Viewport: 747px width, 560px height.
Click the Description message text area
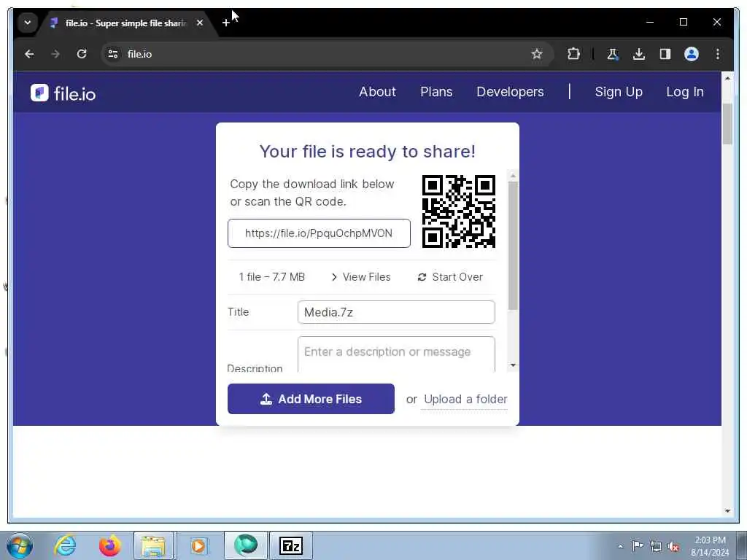click(x=396, y=354)
